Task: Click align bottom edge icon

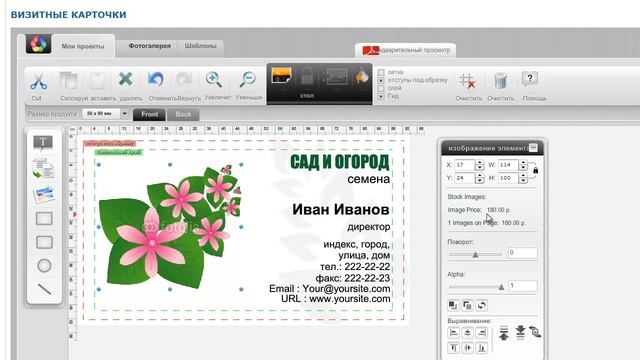Action: (482, 348)
